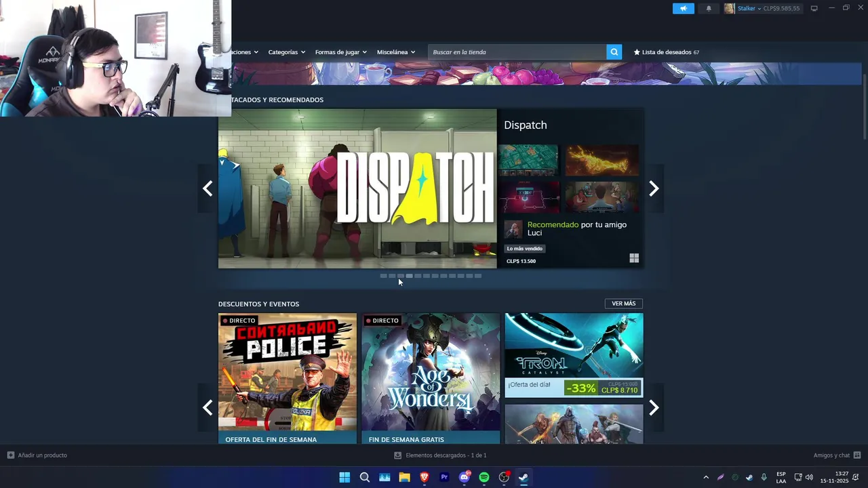Viewport: 868px width, 488px height.
Task: Expand the Miscelánea menu
Action: 396,52
